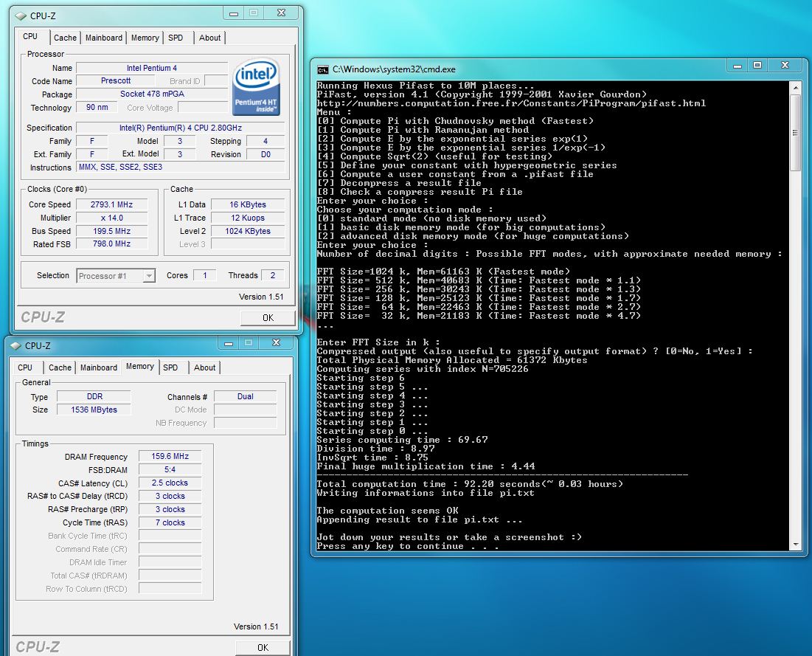Click OK in the top CPU-Z window
Image resolution: width=812 pixels, height=656 pixels.
(x=268, y=317)
